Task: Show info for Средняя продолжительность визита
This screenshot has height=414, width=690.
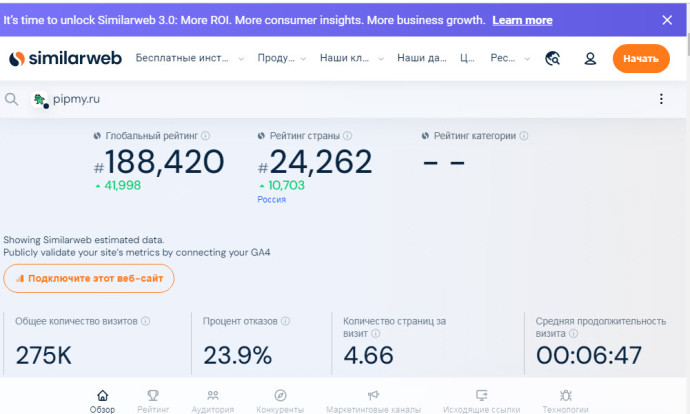Action: [573, 333]
